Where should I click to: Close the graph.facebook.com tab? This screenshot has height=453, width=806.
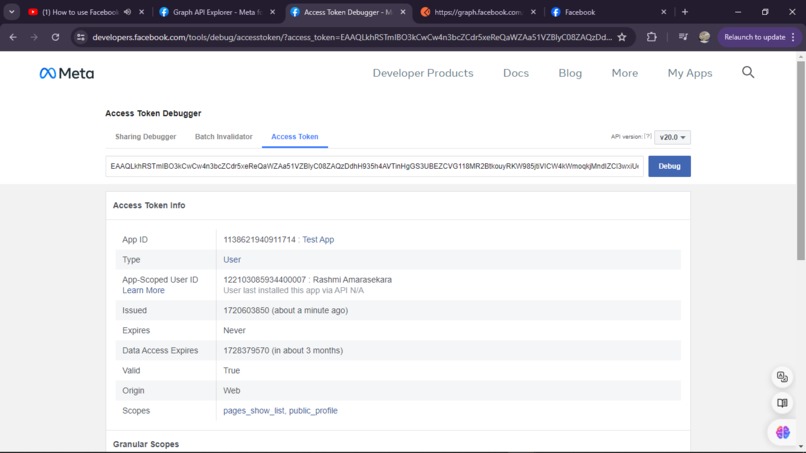click(x=533, y=12)
